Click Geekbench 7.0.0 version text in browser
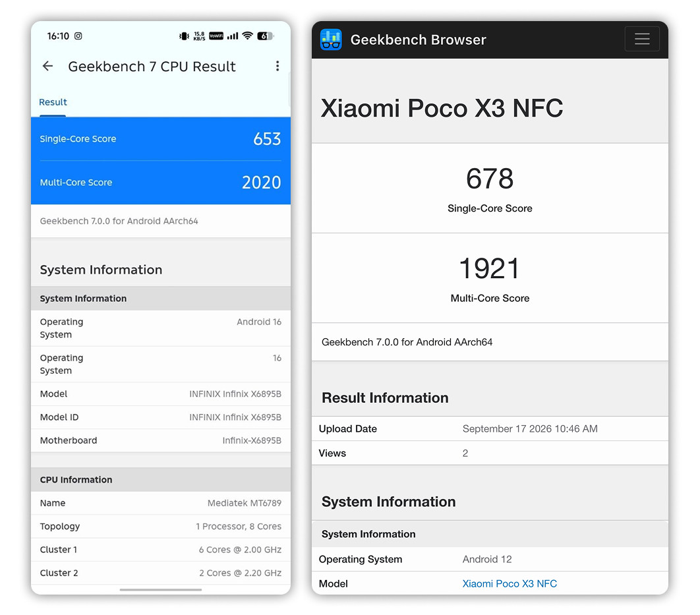 click(407, 342)
